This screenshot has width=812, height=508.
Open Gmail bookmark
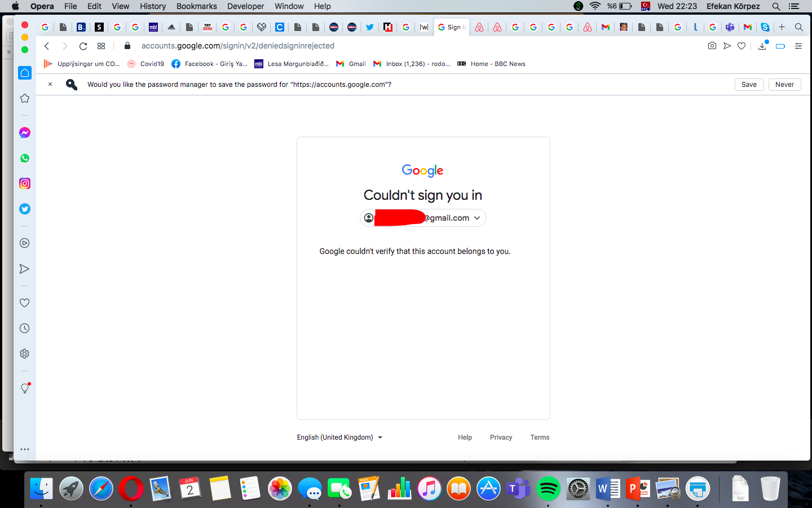coord(351,64)
